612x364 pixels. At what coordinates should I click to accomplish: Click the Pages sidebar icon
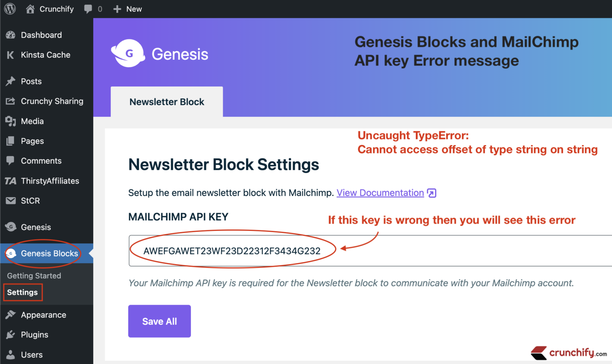[10, 141]
